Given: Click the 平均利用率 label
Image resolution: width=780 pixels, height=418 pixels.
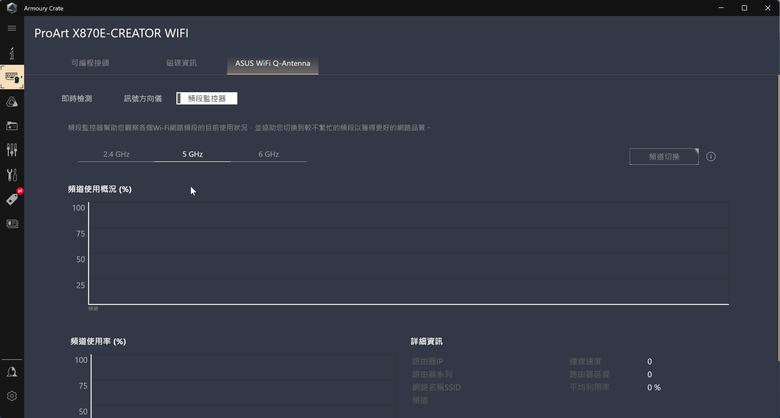Looking at the screenshot, I should 589,387.
